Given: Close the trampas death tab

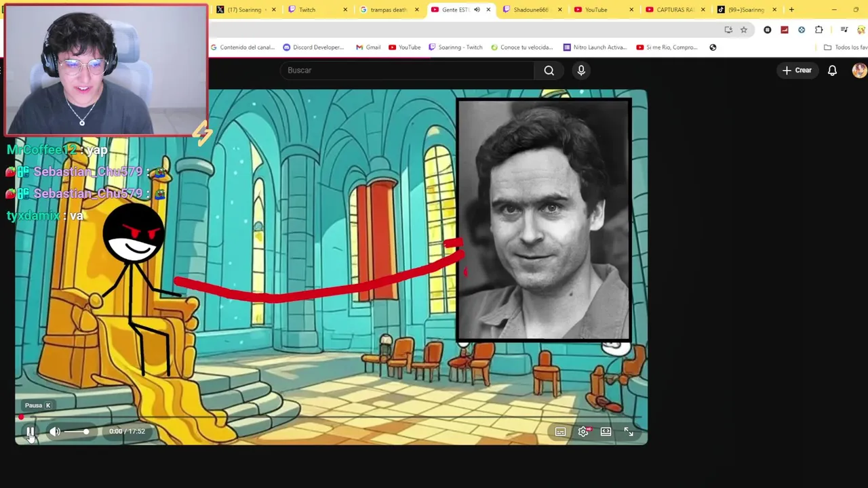Looking at the screenshot, I should pos(416,9).
